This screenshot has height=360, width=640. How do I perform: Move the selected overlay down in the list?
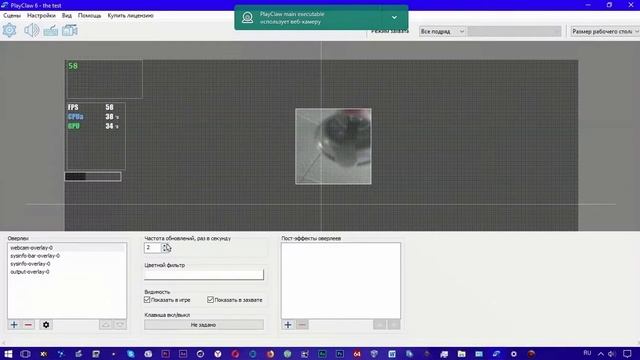point(120,325)
